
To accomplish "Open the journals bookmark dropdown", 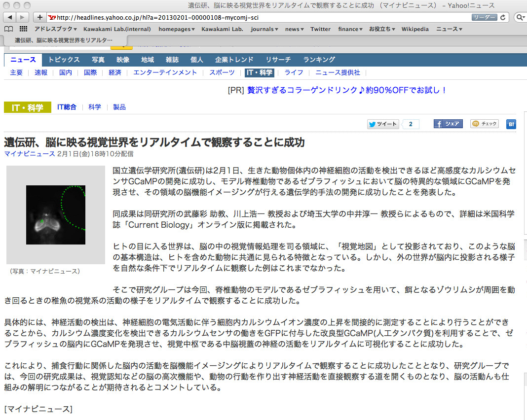I will tap(265, 29).
